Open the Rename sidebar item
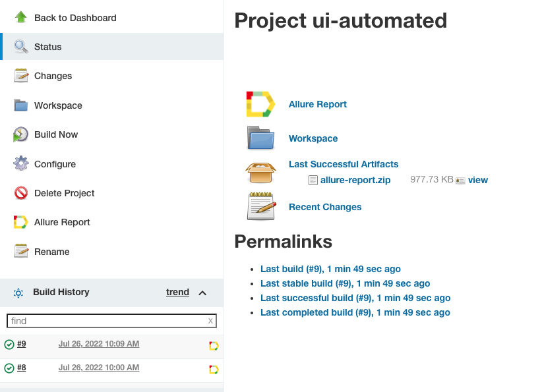The image size is (540, 392). (112, 252)
